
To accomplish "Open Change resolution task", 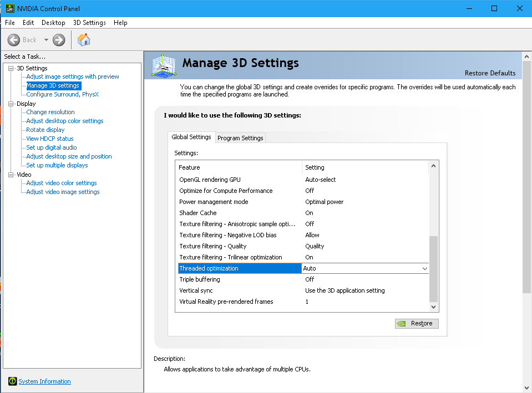I will pos(50,112).
